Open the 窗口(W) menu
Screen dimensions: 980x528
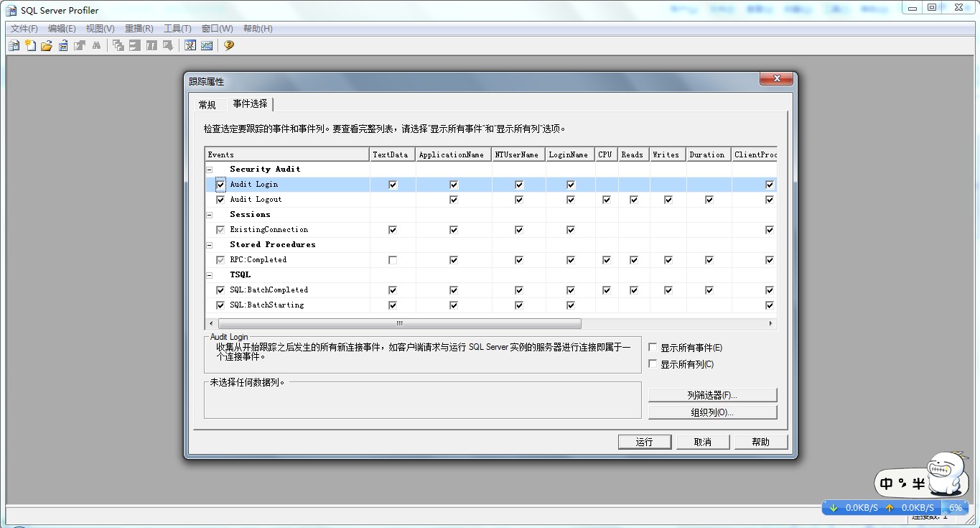[217, 29]
